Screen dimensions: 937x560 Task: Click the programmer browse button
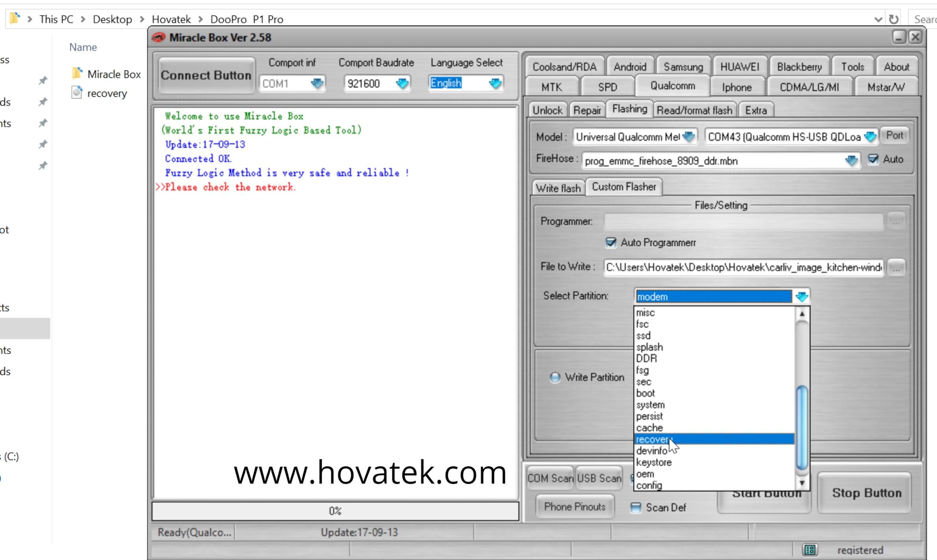point(896,222)
